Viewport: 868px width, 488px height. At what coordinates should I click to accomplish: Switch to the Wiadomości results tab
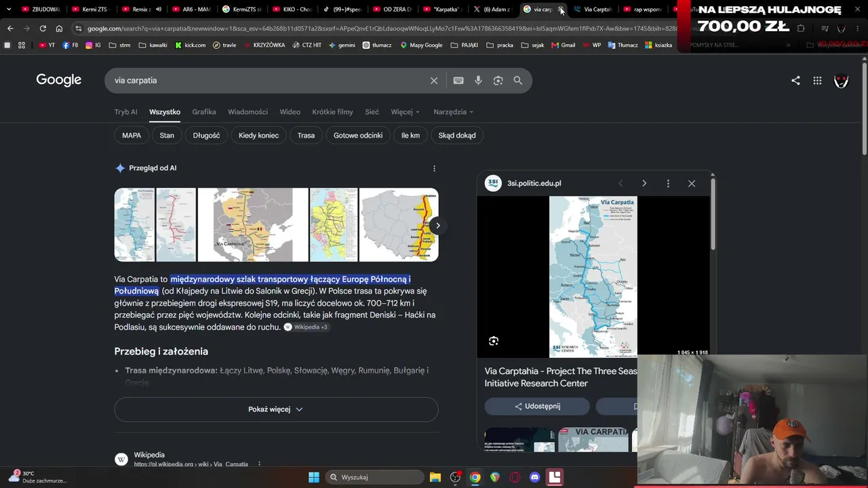pos(248,112)
